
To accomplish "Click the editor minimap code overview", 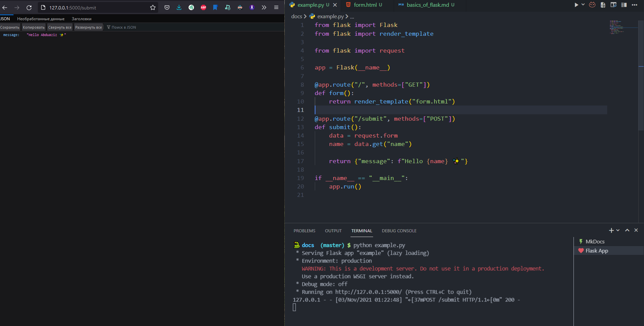I will pyautogui.click(x=623, y=27).
